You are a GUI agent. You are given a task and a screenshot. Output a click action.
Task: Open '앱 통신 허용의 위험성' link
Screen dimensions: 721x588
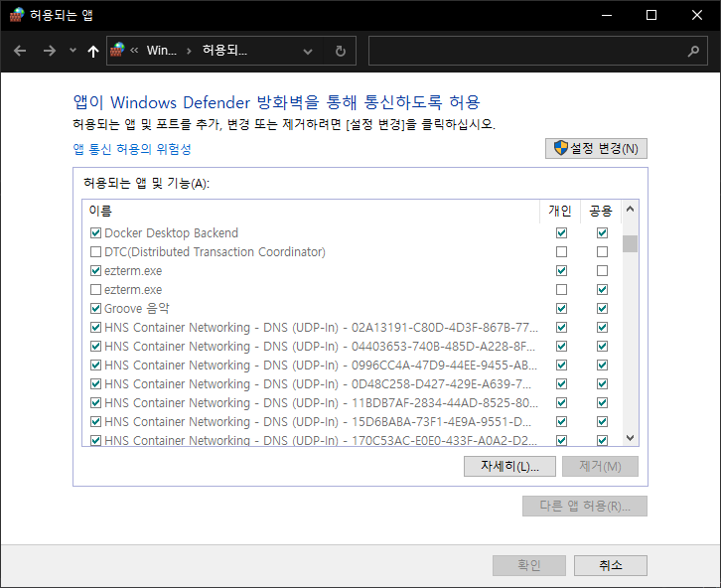(132, 149)
